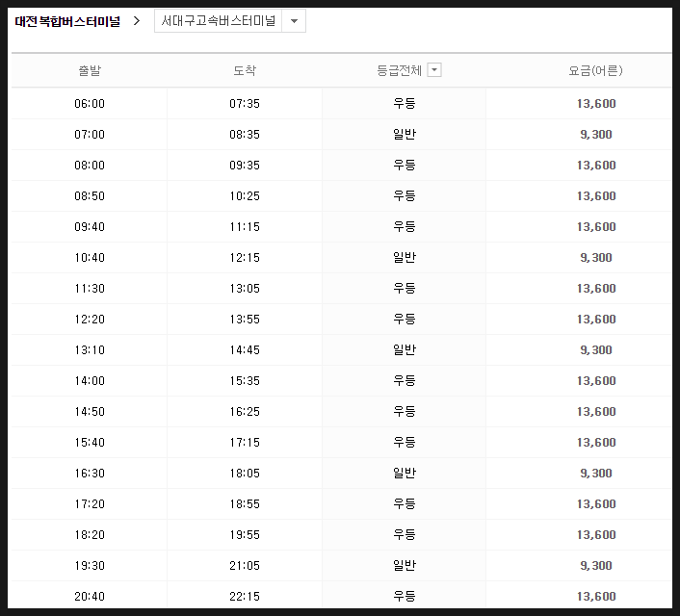Image resolution: width=680 pixels, height=616 pixels.
Task: Click the 등급전체 column header text
Action: click(x=399, y=70)
